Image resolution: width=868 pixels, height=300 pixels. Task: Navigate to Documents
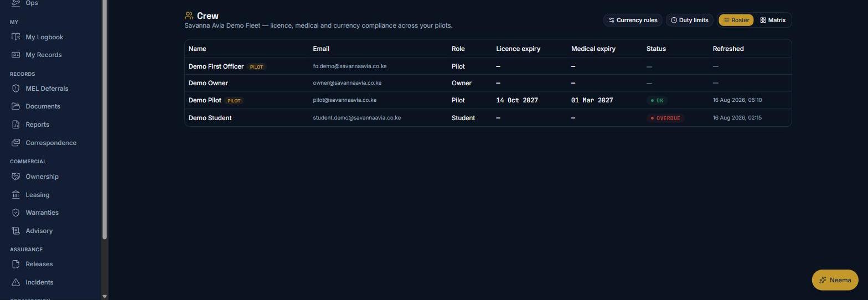[x=43, y=106]
